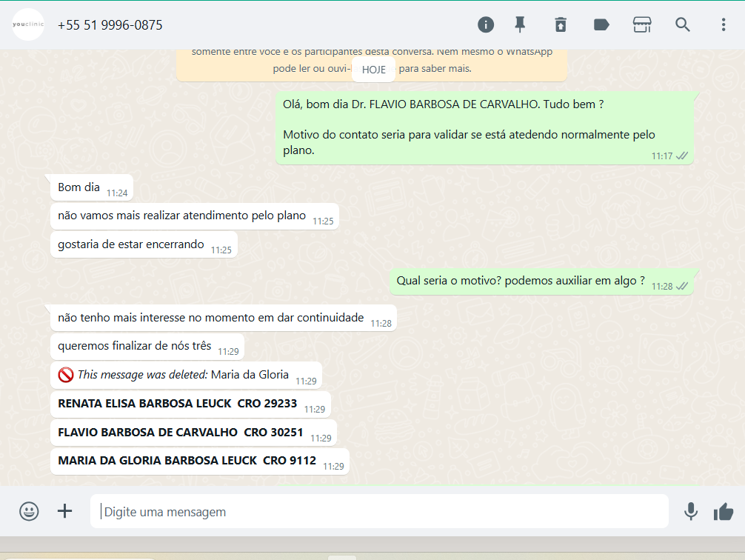Click the read receipt ticks at 11:17
Viewport: 745px width, 560px height.
click(x=682, y=156)
